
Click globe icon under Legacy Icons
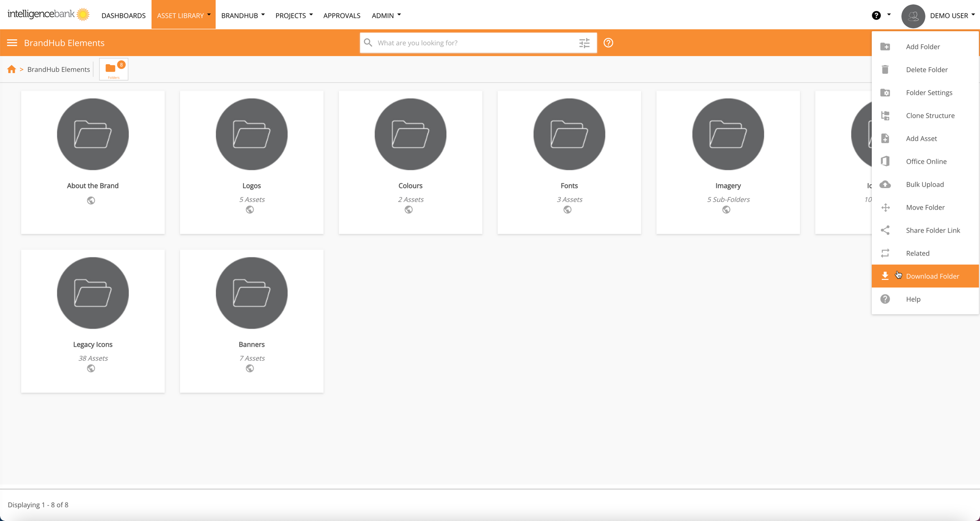(91, 368)
